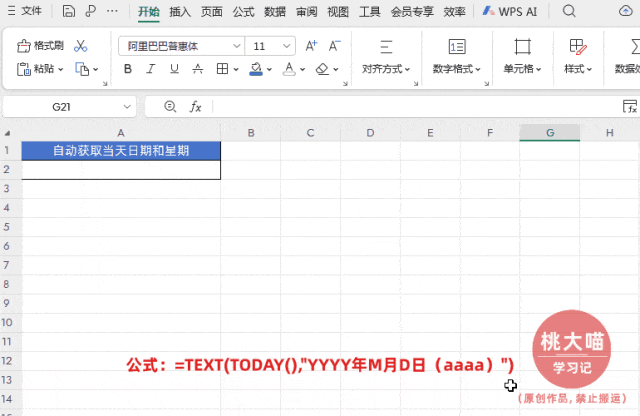The height and width of the screenshot is (416, 640).
Task: Switch to the 审阅 tab
Action: (307, 11)
